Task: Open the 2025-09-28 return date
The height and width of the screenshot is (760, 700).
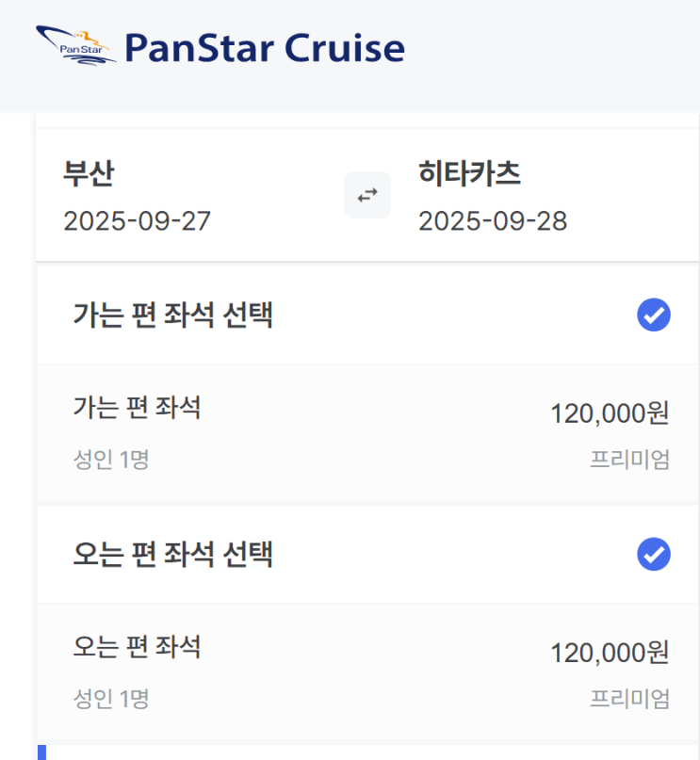Action: [x=492, y=221]
